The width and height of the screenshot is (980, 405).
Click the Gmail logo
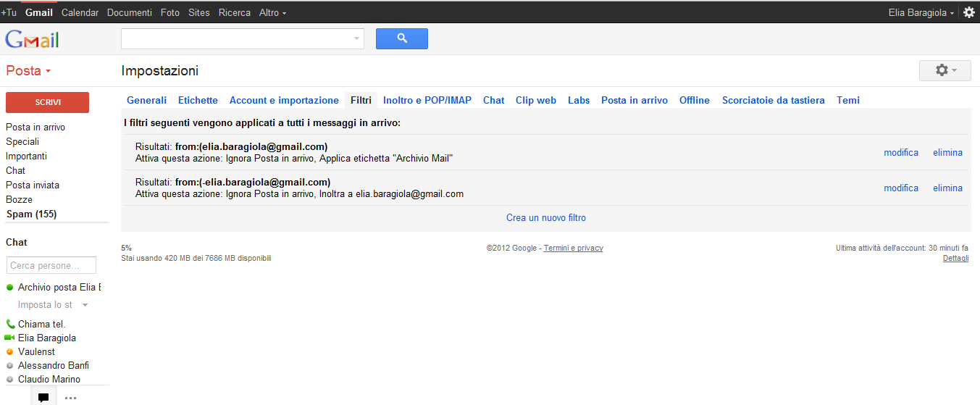point(32,39)
